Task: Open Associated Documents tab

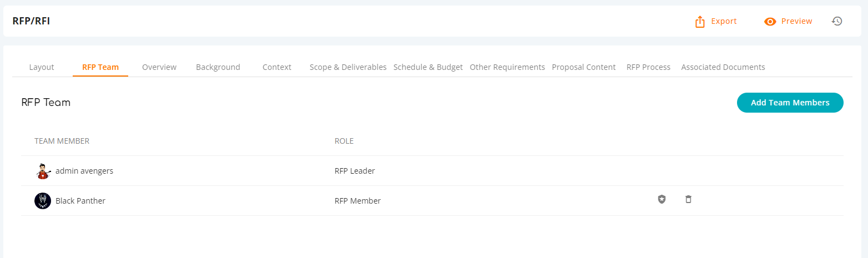Action: [723, 67]
